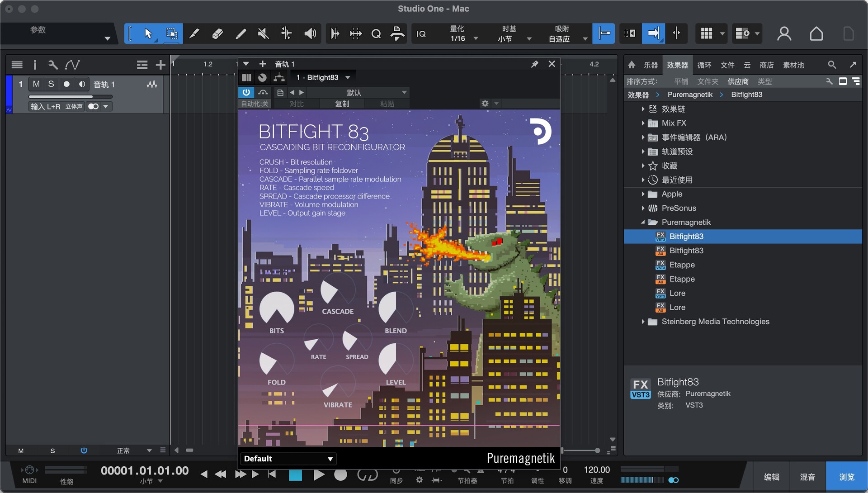Expand the PreSonus folder
868x493 pixels.
[643, 208]
